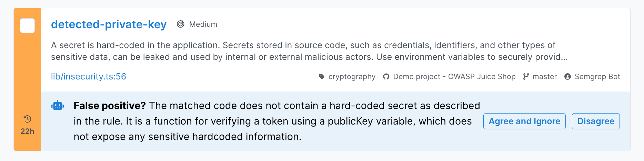Click the 22h age label
Viewport: 644px width, 161px height.
click(x=27, y=131)
